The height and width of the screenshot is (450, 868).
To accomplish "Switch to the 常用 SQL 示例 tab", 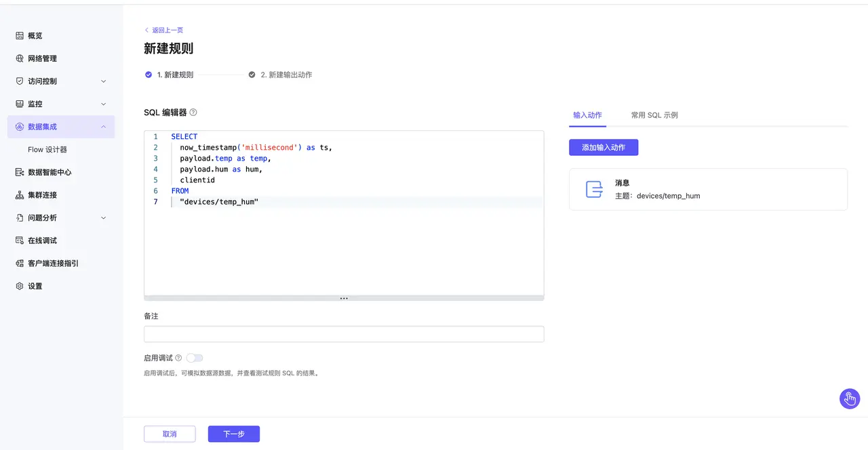I will 654,115.
